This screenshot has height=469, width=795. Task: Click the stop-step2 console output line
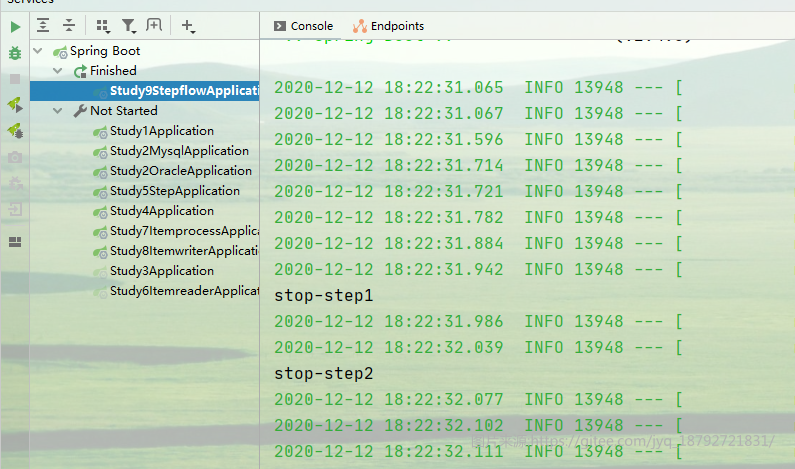point(323,373)
